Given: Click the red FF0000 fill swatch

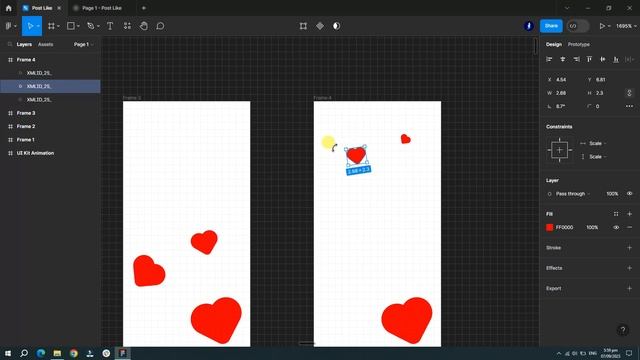Looking at the screenshot, I should (549, 227).
